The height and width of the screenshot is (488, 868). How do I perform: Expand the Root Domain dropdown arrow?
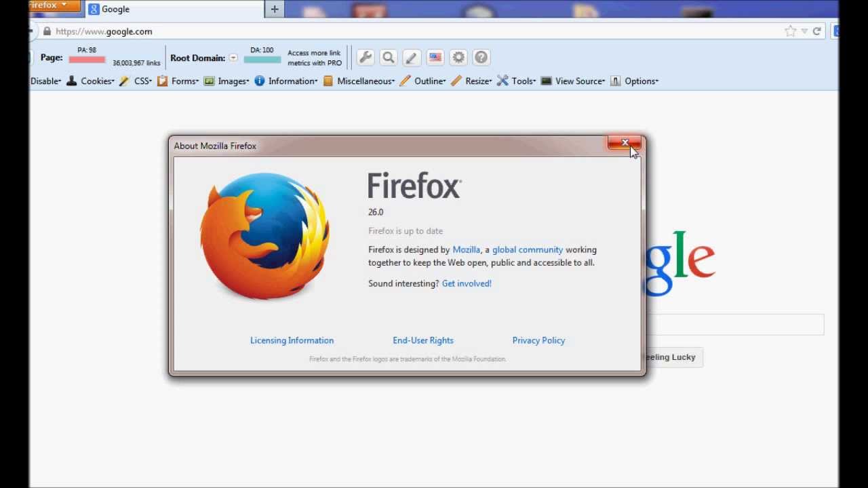pyautogui.click(x=233, y=58)
